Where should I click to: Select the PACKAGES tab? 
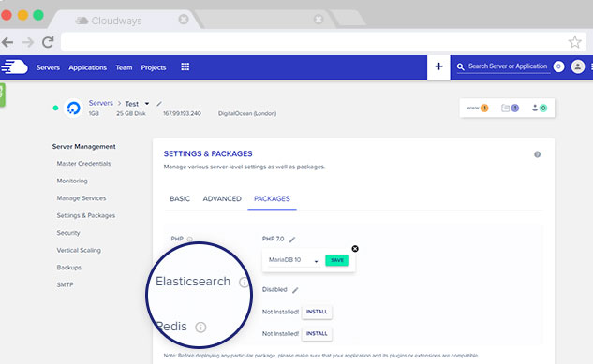[x=272, y=198]
